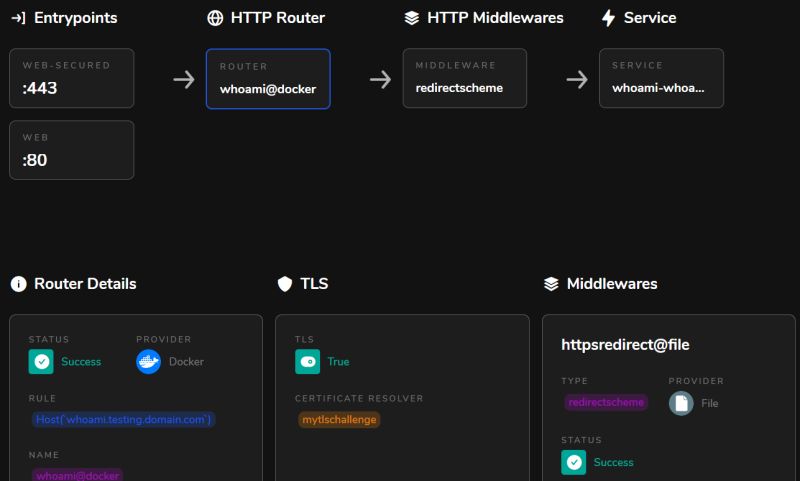Screen dimensions: 800x481
Task: Open the redirectscheme middleware card
Action: [465, 78]
